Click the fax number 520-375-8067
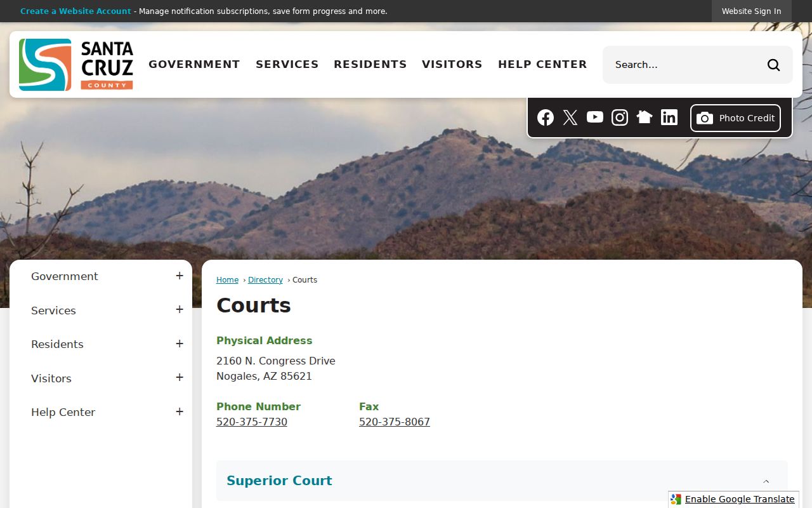Screen dimensions: 812x508 click(x=395, y=422)
